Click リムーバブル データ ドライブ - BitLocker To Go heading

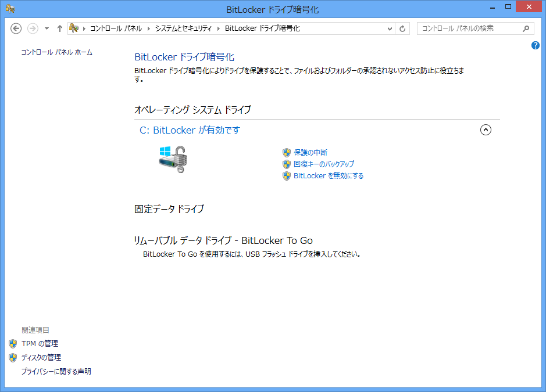tap(223, 240)
